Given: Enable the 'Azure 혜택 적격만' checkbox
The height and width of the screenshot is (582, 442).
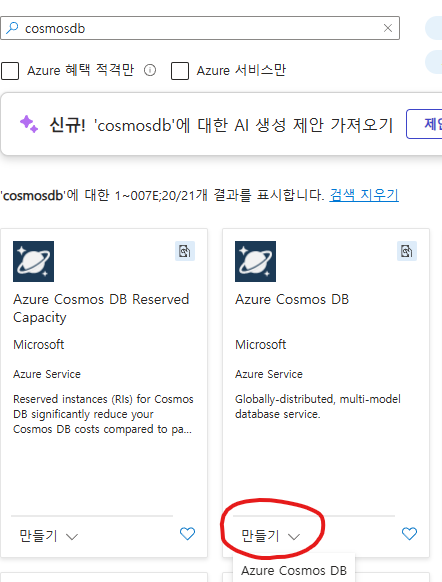Looking at the screenshot, I should (10, 71).
